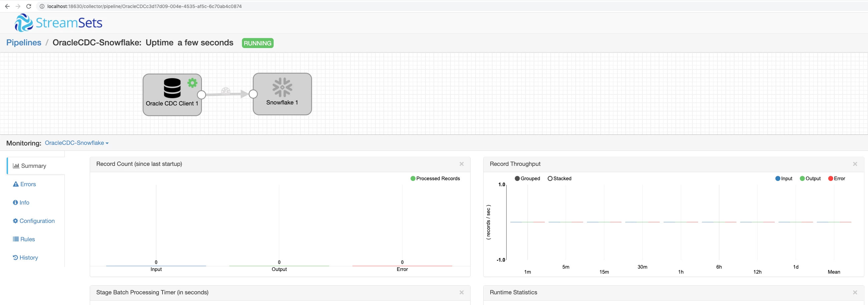Open the History tab
This screenshot has height=305, width=868.
(25, 258)
